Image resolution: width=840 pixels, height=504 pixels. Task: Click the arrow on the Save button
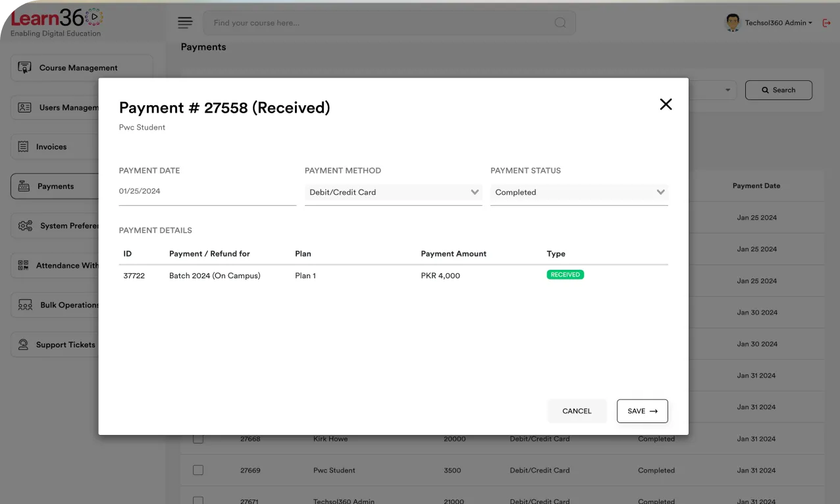click(654, 411)
